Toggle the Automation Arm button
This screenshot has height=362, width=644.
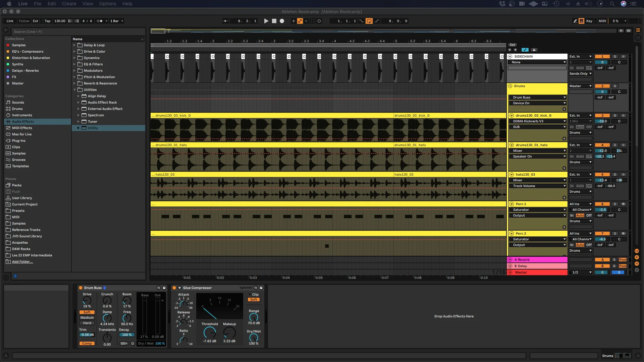[x=300, y=21]
